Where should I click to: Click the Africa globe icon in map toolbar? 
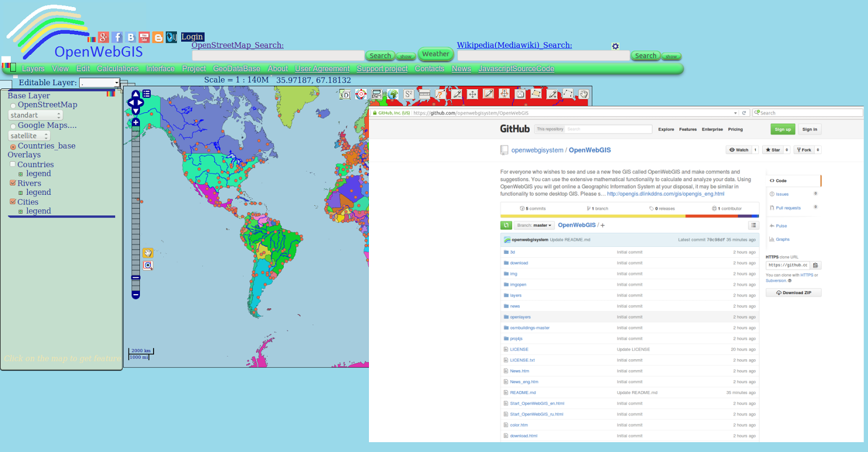(393, 94)
